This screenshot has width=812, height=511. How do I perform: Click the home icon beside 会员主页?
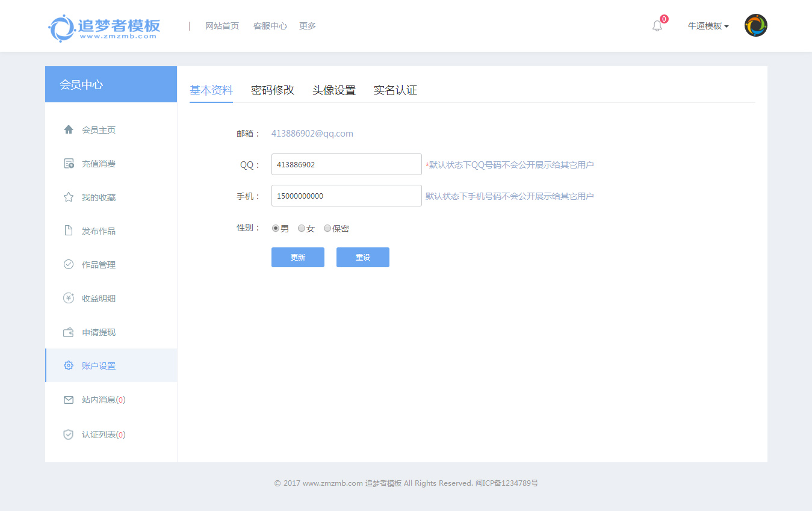tap(69, 129)
